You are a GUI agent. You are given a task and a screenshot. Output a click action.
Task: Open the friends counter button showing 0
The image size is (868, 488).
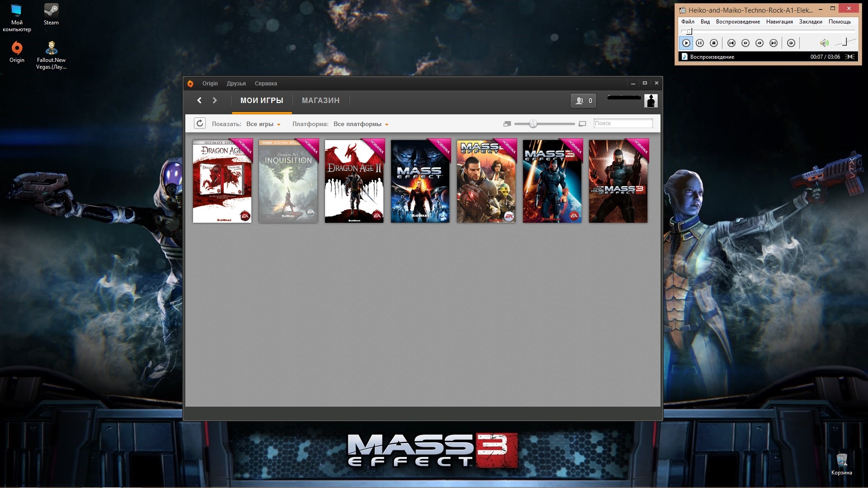coord(583,101)
